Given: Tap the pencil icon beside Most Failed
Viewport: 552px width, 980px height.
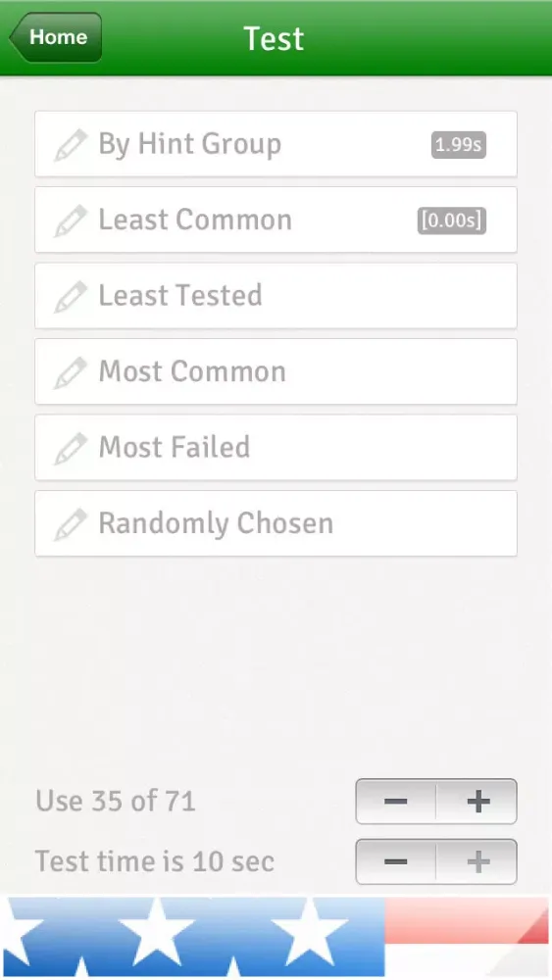Looking at the screenshot, I should [71, 448].
